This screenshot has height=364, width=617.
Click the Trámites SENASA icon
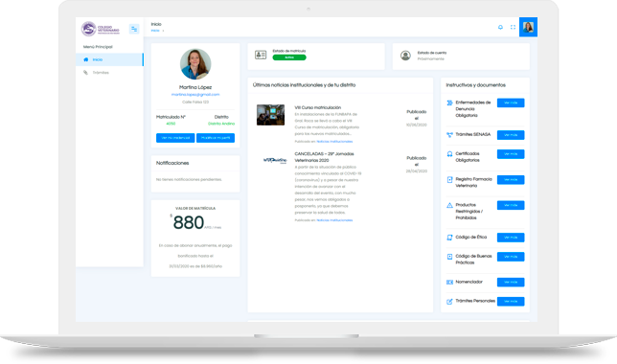449,134
